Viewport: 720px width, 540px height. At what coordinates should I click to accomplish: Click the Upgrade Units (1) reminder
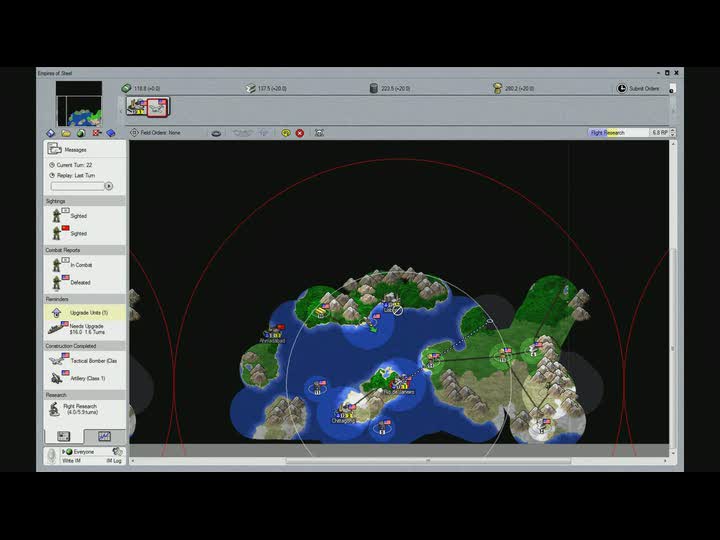84,313
